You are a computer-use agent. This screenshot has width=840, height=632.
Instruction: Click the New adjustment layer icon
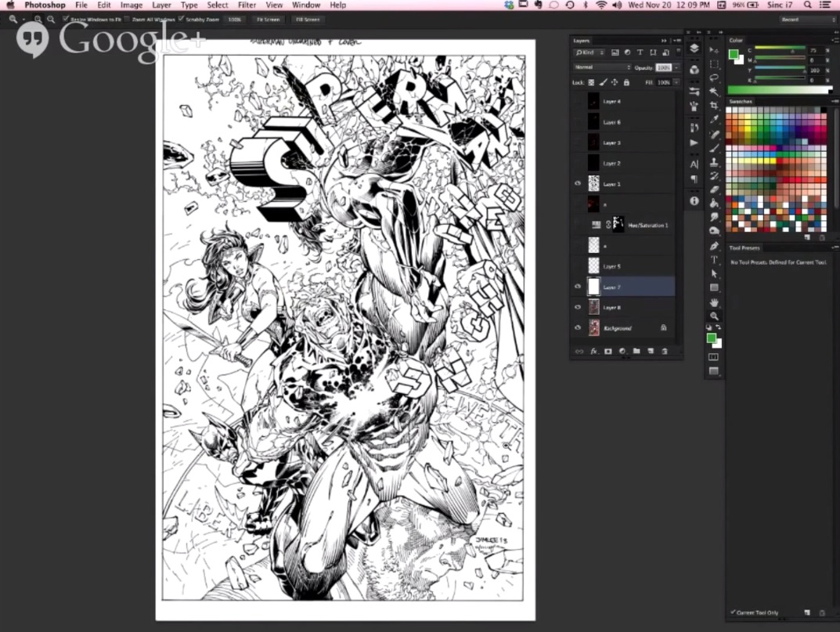click(x=622, y=351)
